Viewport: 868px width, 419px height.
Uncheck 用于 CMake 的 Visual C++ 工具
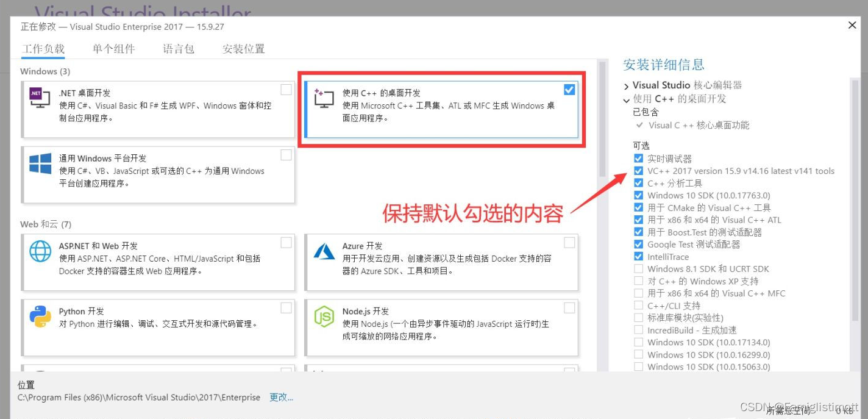click(x=638, y=207)
